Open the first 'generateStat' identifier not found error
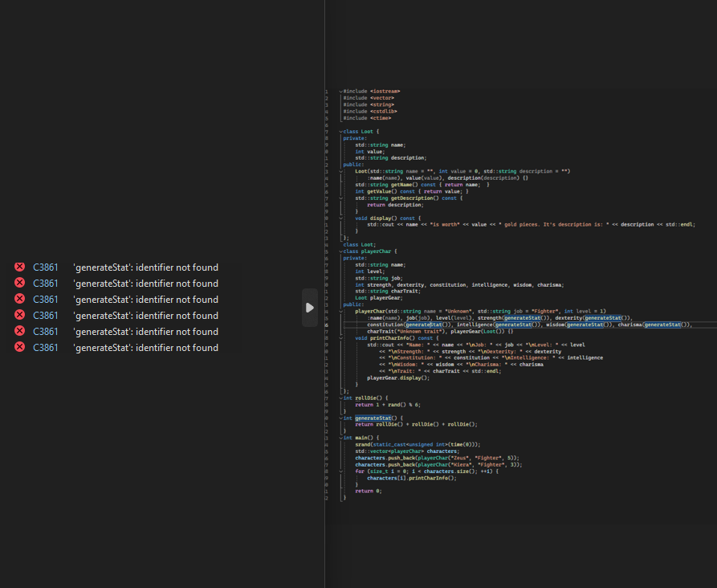The height and width of the screenshot is (588, 717). pos(145,267)
